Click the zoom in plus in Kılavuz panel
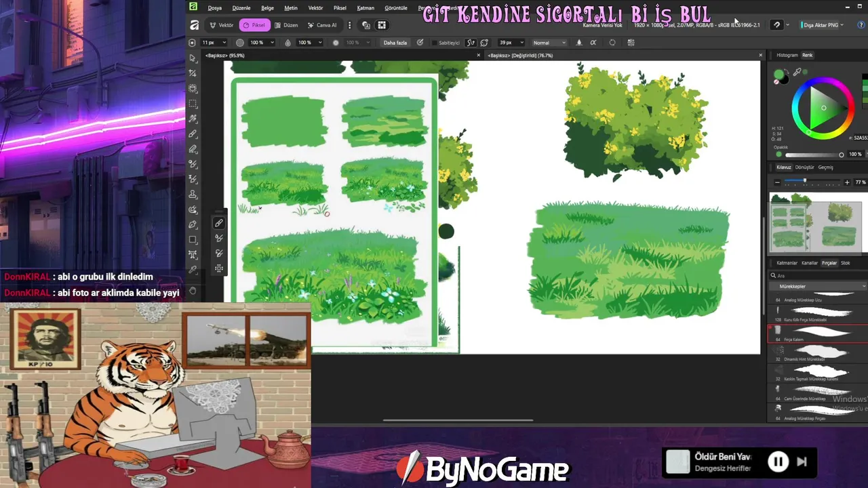The height and width of the screenshot is (488, 868). click(x=847, y=182)
